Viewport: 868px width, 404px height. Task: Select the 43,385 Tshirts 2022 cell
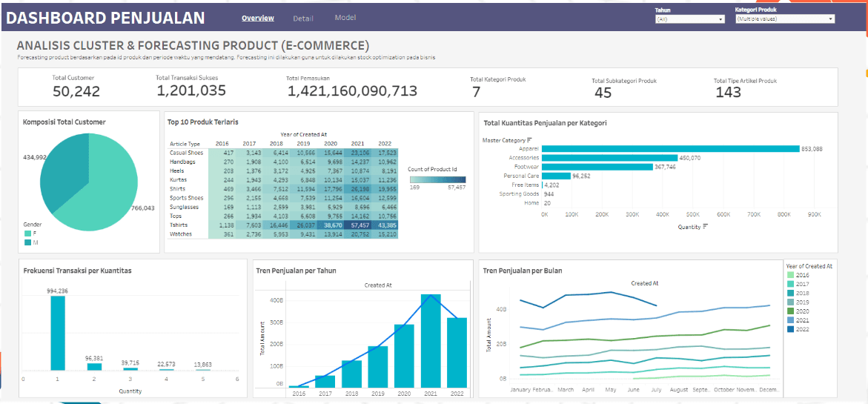tap(385, 225)
